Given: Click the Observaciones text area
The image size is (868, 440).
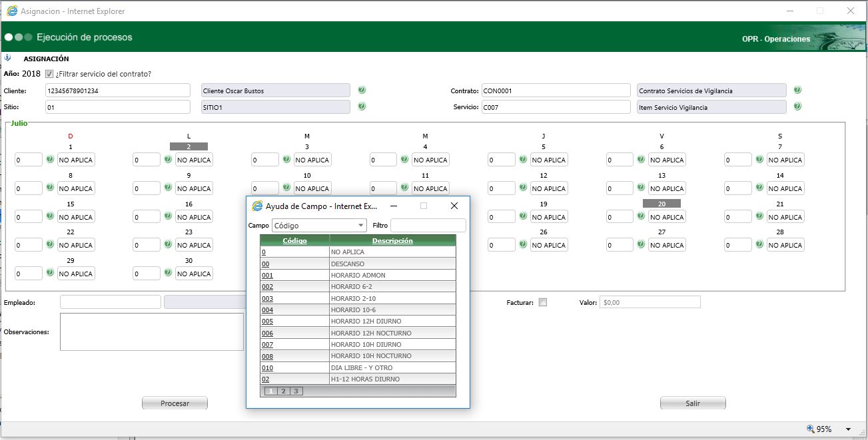Looking at the screenshot, I should pyautogui.click(x=151, y=331).
